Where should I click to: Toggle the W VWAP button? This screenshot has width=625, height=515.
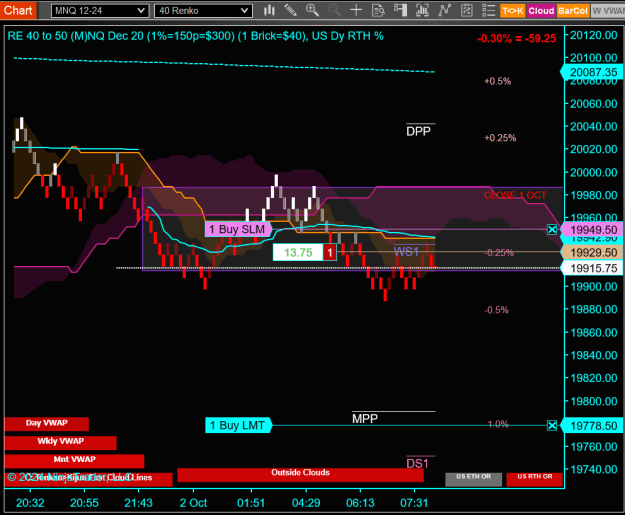607,11
